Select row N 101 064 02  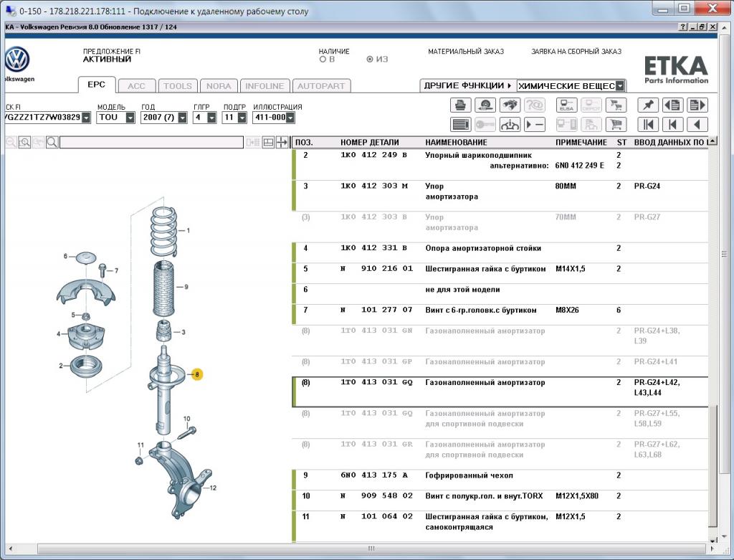pos(500,526)
